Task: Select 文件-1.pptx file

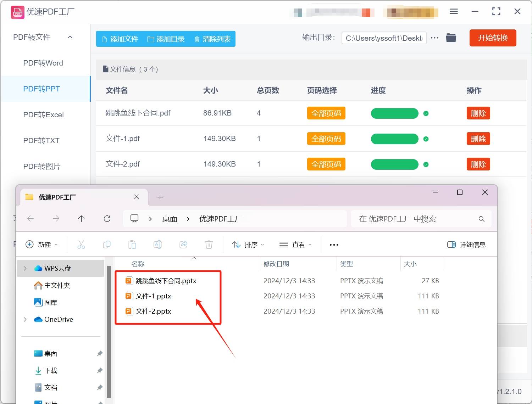Action: point(148,296)
